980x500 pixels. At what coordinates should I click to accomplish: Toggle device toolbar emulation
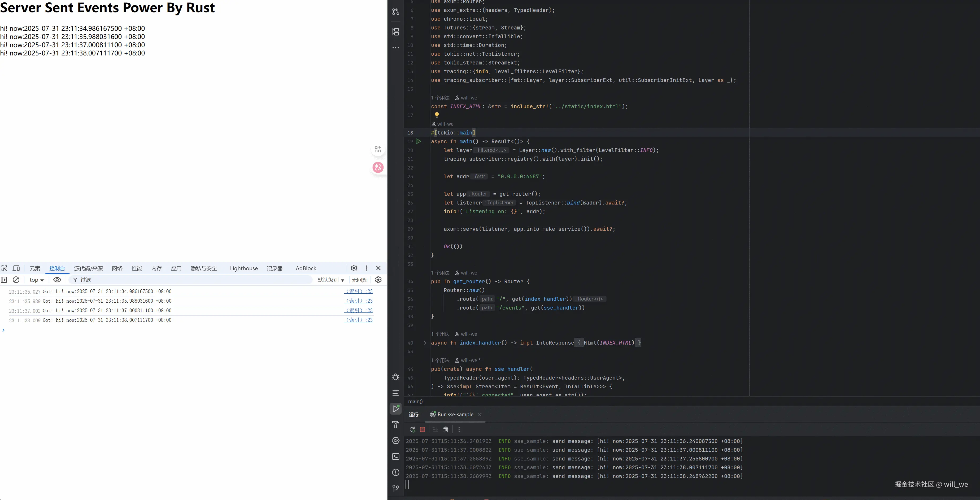(x=16, y=268)
